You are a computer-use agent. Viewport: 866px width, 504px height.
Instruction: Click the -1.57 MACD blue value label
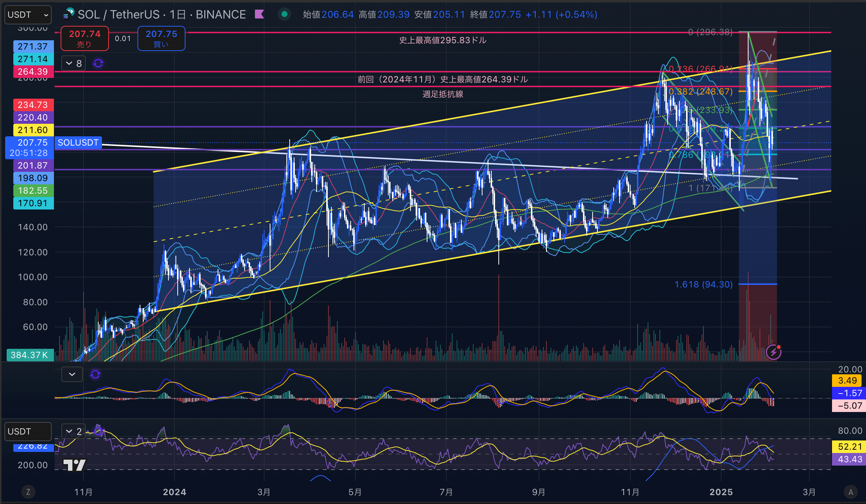click(x=849, y=393)
